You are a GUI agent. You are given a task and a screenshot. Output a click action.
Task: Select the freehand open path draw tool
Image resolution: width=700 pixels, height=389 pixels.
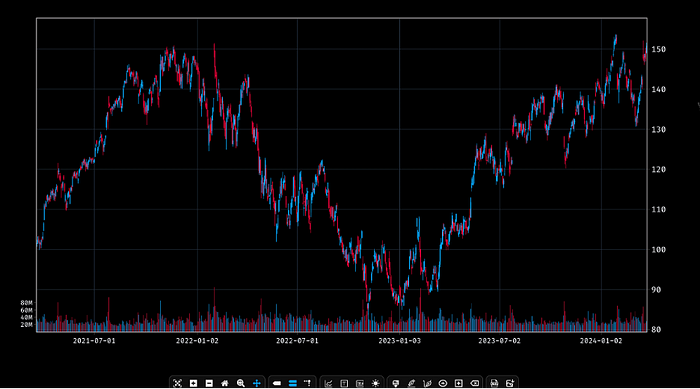(x=427, y=383)
